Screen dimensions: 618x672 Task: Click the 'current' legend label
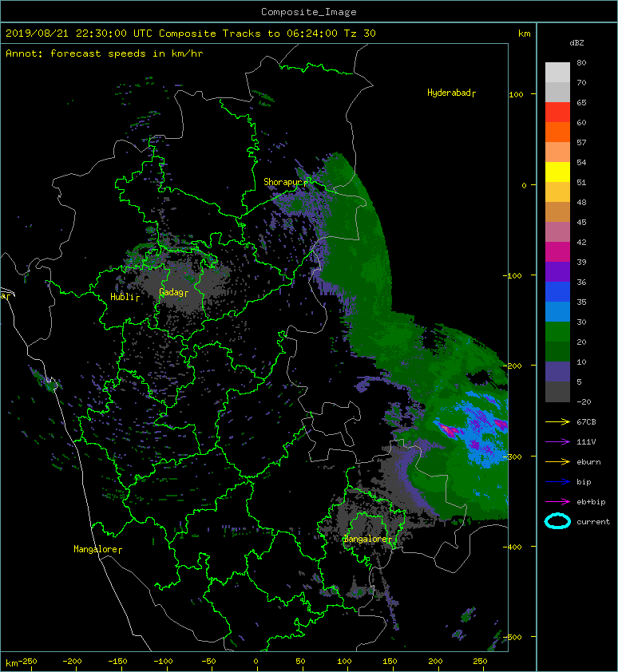(593, 522)
